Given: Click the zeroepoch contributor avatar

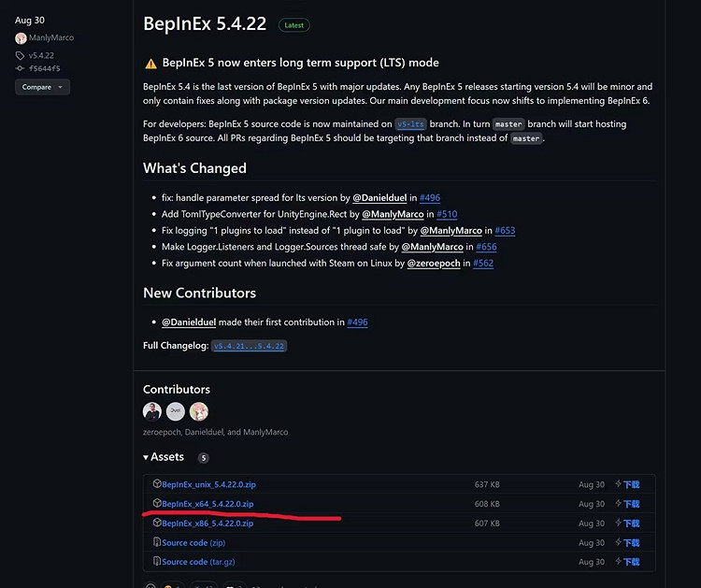Looking at the screenshot, I should click(x=152, y=412).
